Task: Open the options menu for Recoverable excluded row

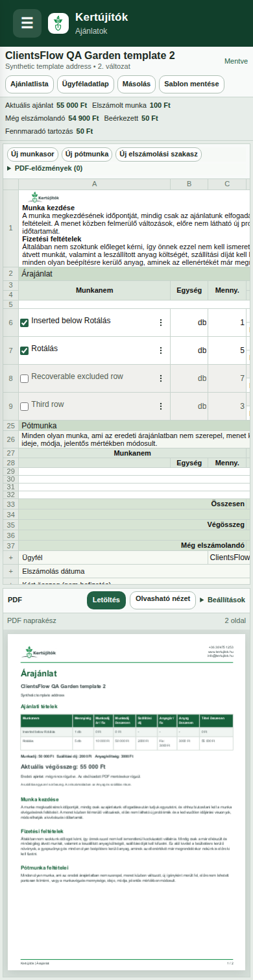Action: click(x=160, y=378)
